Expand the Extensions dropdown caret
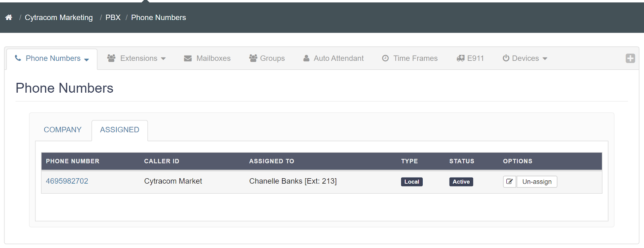644x248 pixels. 163,59
